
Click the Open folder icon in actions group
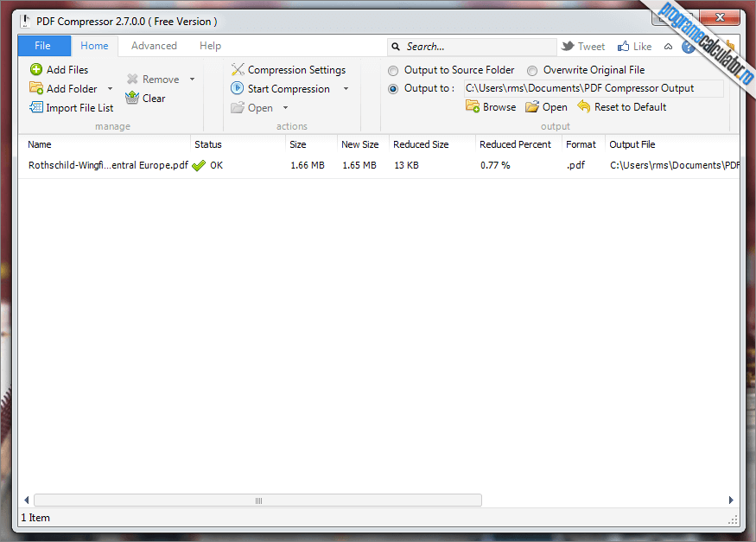[x=238, y=107]
